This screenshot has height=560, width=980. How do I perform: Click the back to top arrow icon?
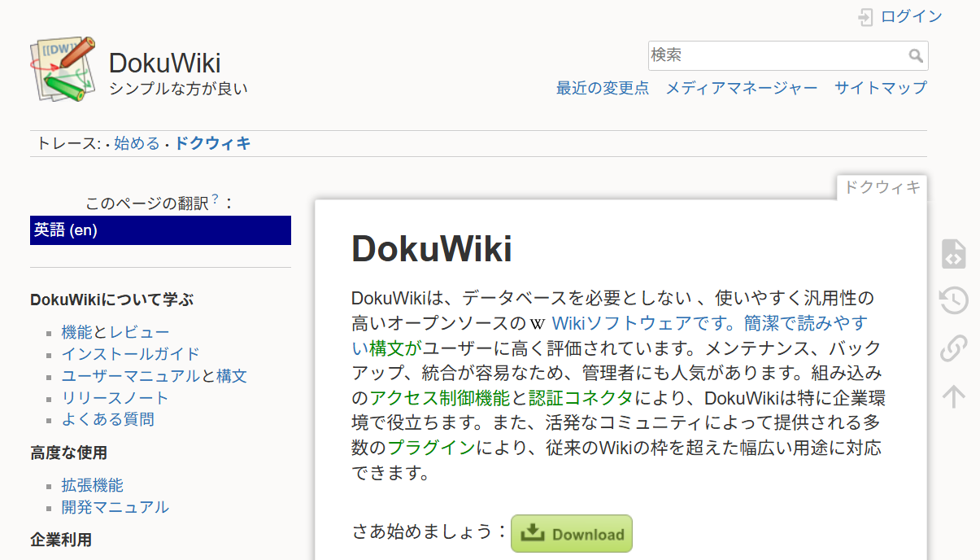pyautogui.click(x=953, y=396)
